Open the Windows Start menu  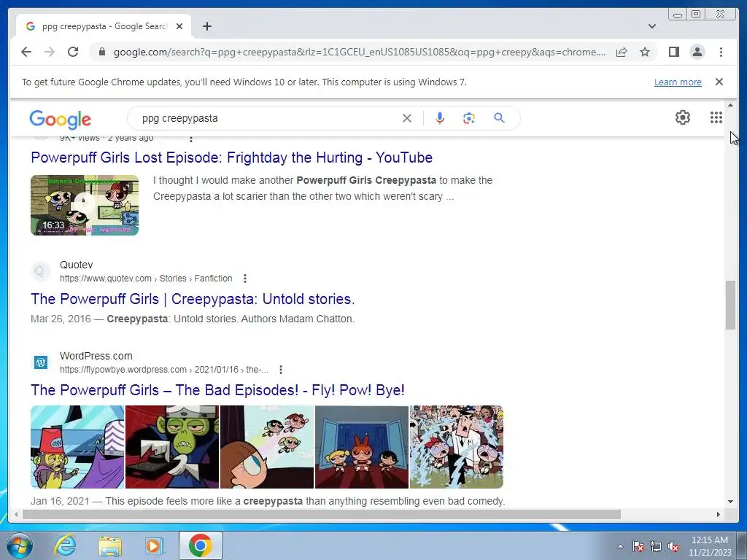click(x=19, y=545)
